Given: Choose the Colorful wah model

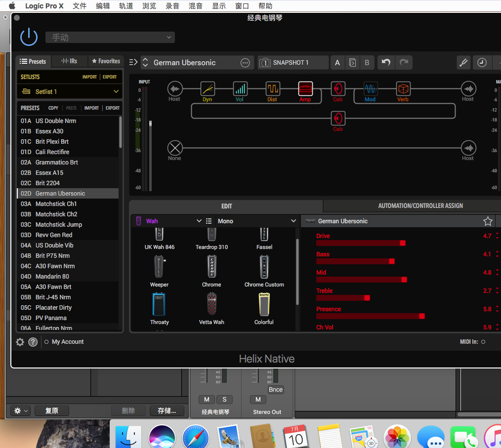Looking at the screenshot, I should (x=264, y=309).
